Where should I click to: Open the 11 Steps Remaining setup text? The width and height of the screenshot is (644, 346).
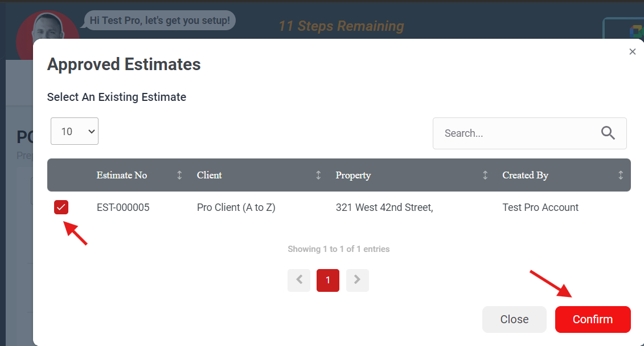tap(341, 26)
